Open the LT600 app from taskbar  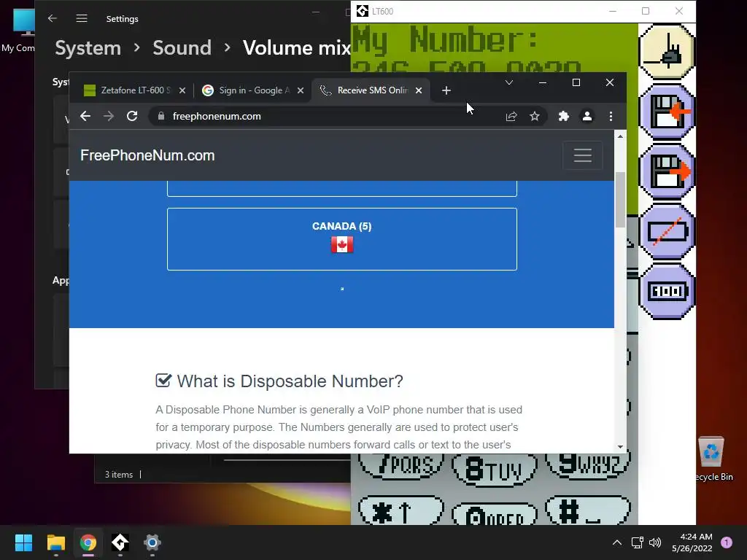pos(120,542)
